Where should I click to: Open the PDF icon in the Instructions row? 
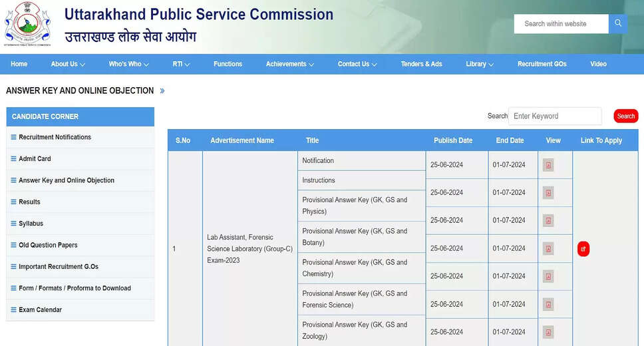tap(548, 193)
